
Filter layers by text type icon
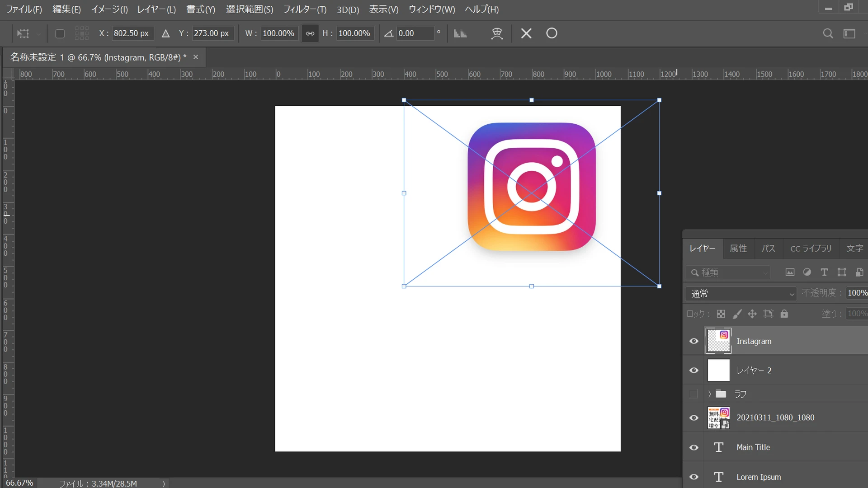pyautogui.click(x=824, y=272)
